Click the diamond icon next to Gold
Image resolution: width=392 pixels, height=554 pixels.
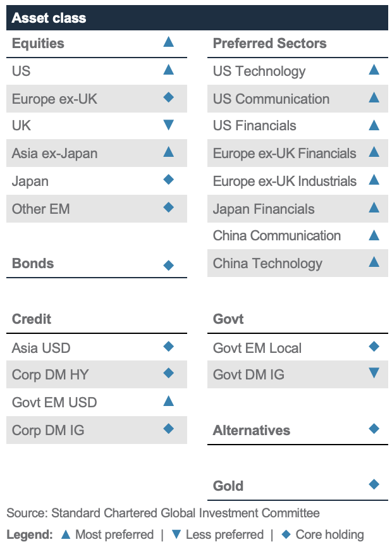374,484
